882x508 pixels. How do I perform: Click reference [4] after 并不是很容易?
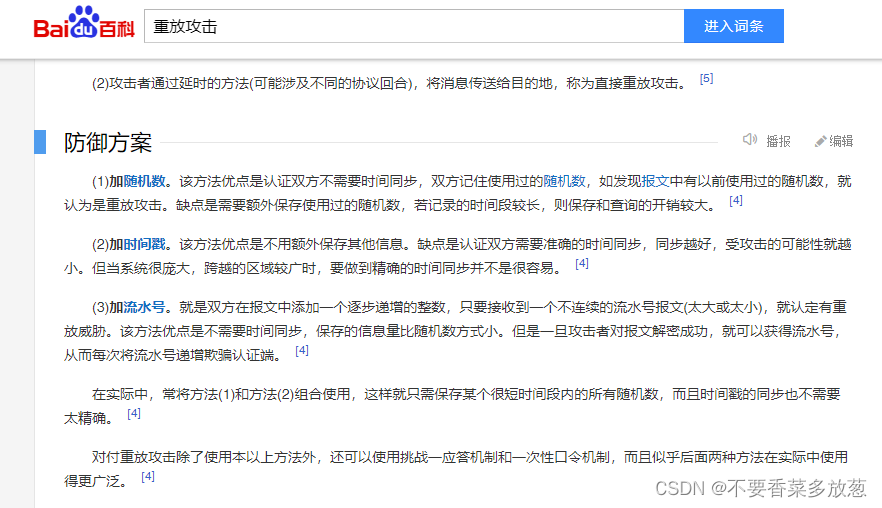(582, 263)
